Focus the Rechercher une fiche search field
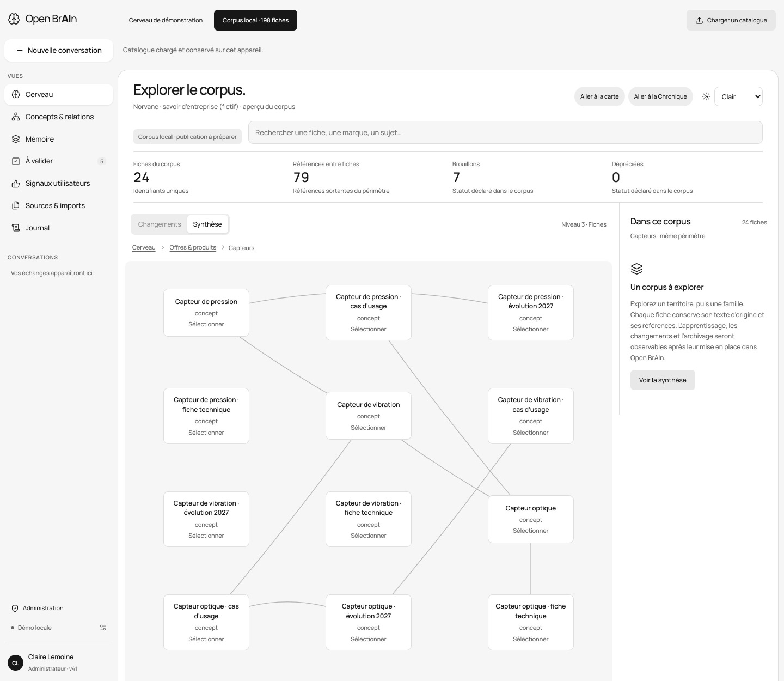The height and width of the screenshot is (681, 784). [505, 132]
